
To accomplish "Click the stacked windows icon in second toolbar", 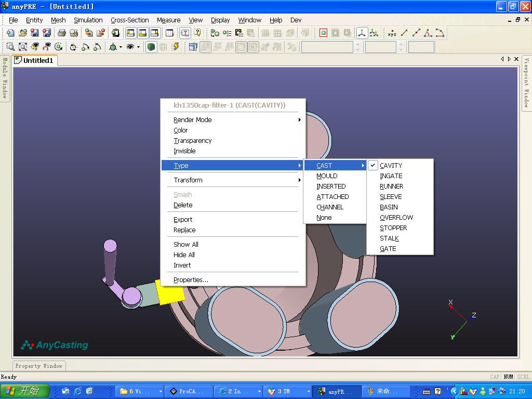I will 193,47.
